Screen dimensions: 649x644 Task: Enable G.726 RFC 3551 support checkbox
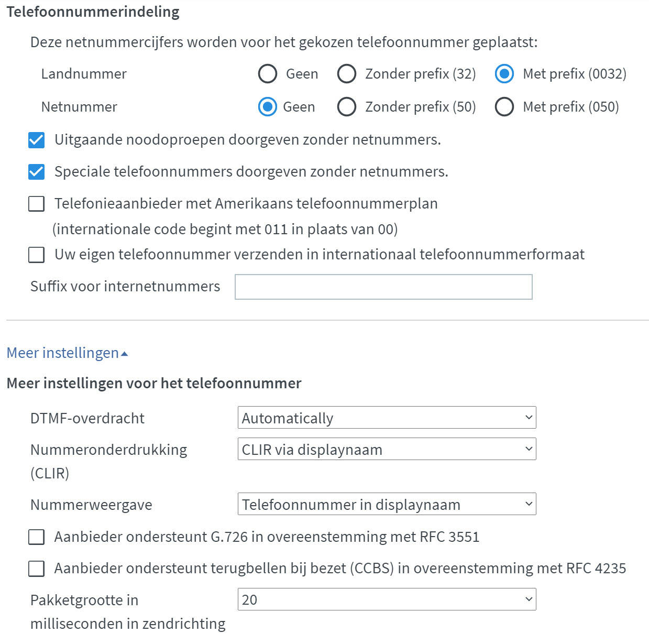pyautogui.click(x=36, y=537)
